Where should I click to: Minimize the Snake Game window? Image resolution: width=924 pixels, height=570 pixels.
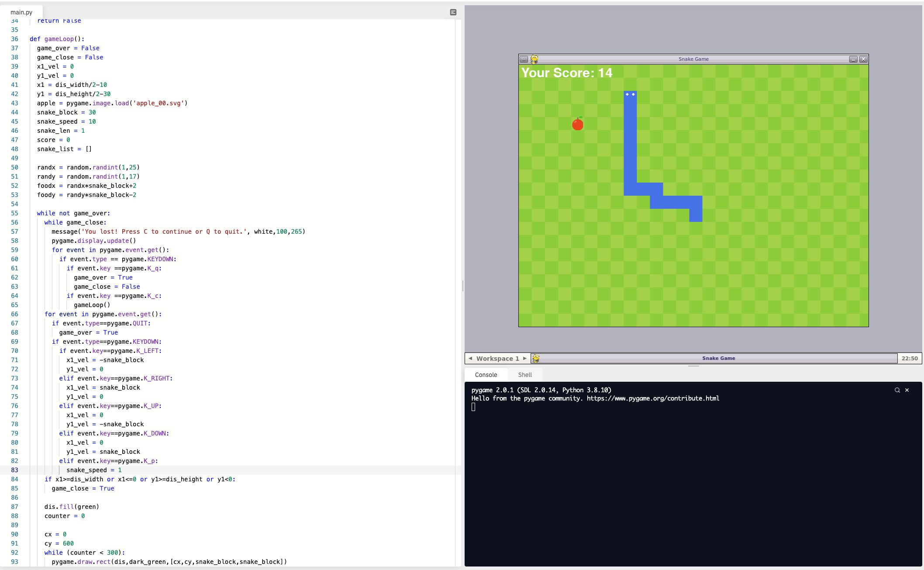[853, 59]
